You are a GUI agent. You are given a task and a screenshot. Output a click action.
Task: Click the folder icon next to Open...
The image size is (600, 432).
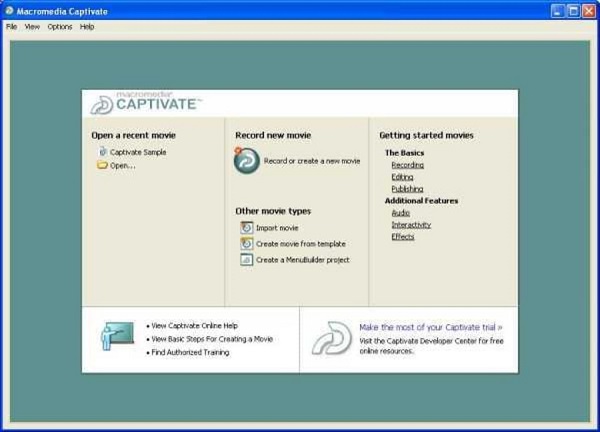point(102,165)
